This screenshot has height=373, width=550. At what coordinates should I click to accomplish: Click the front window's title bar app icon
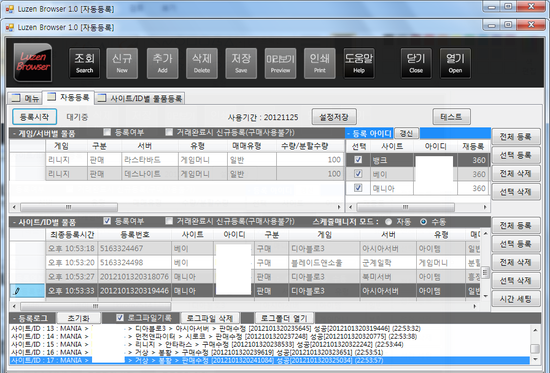10,27
